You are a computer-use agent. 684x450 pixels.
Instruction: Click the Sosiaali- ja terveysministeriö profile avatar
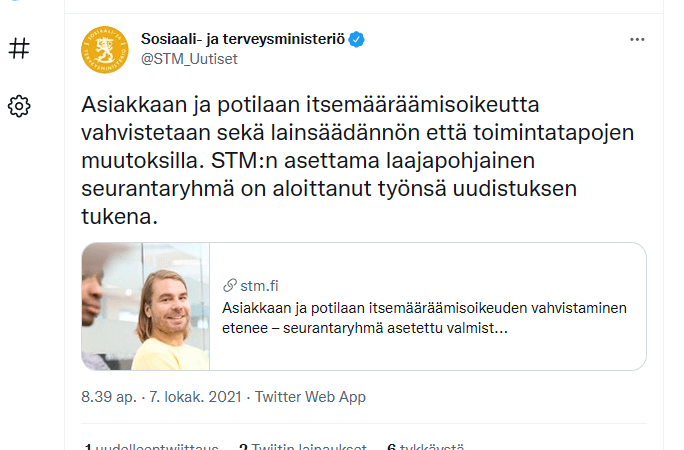click(104, 49)
